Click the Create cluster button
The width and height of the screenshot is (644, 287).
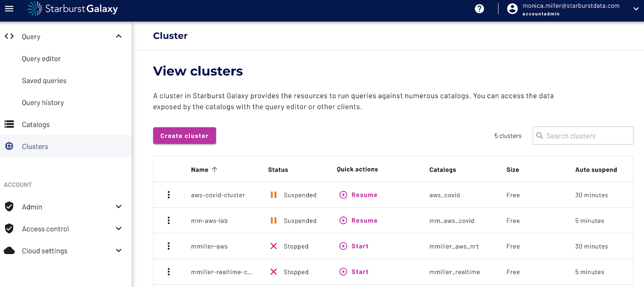184,136
